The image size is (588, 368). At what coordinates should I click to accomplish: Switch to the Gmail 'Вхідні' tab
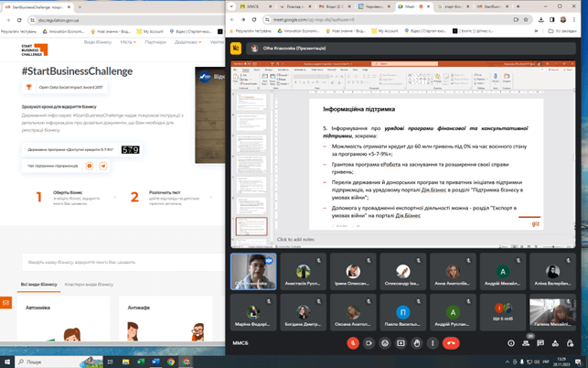[335, 6]
